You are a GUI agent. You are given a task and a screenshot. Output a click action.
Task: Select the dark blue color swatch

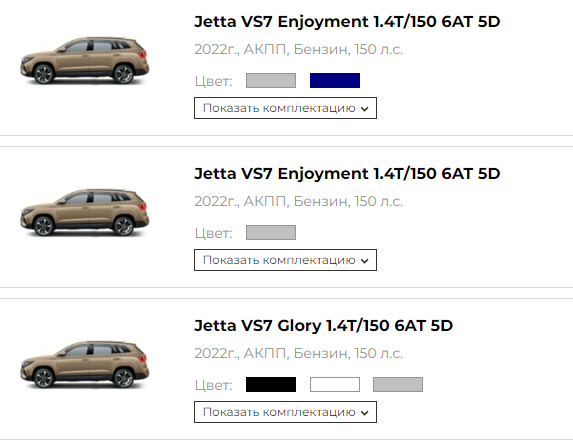pos(335,80)
